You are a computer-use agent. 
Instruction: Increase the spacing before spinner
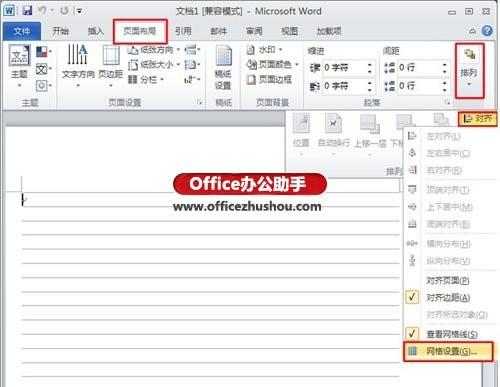click(x=445, y=65)
